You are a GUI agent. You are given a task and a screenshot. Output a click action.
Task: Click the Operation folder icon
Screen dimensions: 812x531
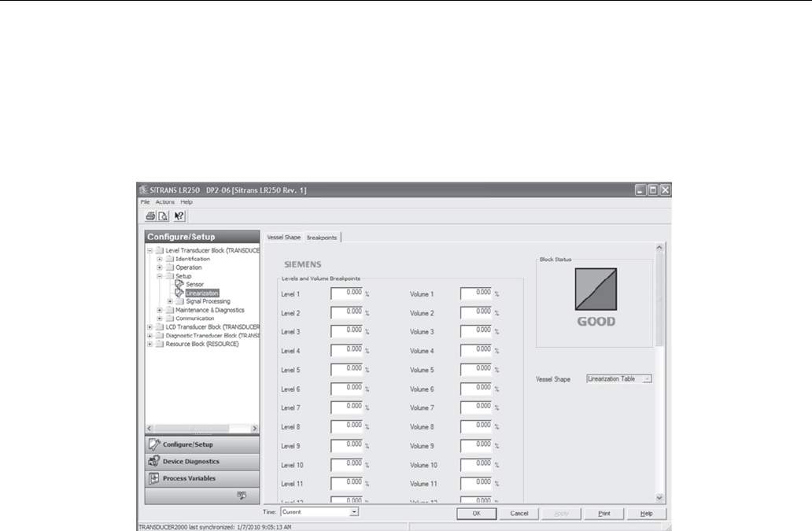pos(169,267)
